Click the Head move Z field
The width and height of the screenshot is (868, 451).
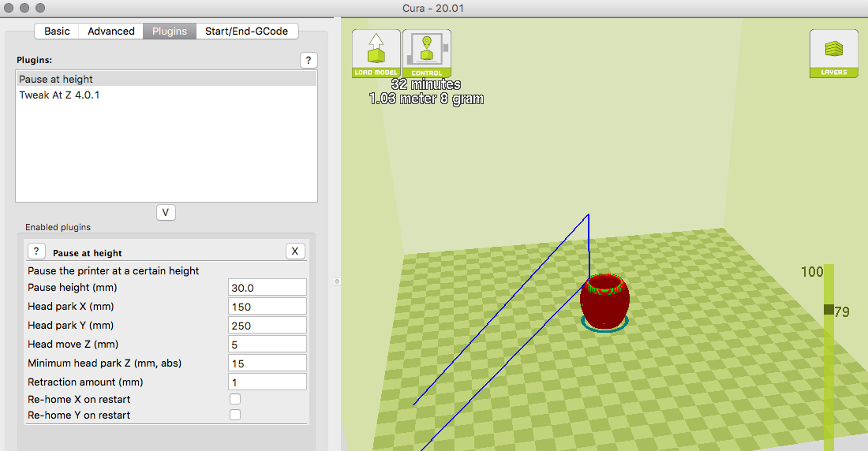268,344
